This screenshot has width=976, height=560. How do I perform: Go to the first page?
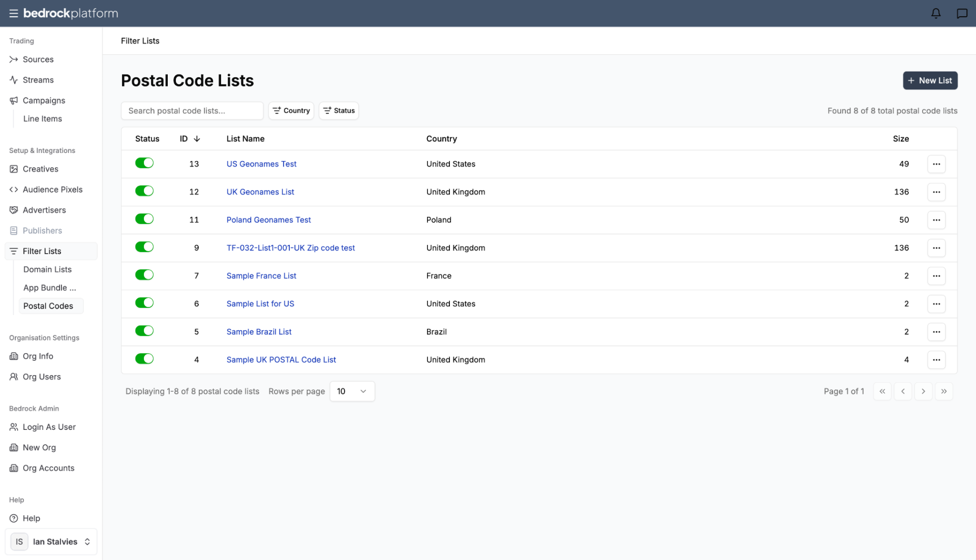click(882, 391)
